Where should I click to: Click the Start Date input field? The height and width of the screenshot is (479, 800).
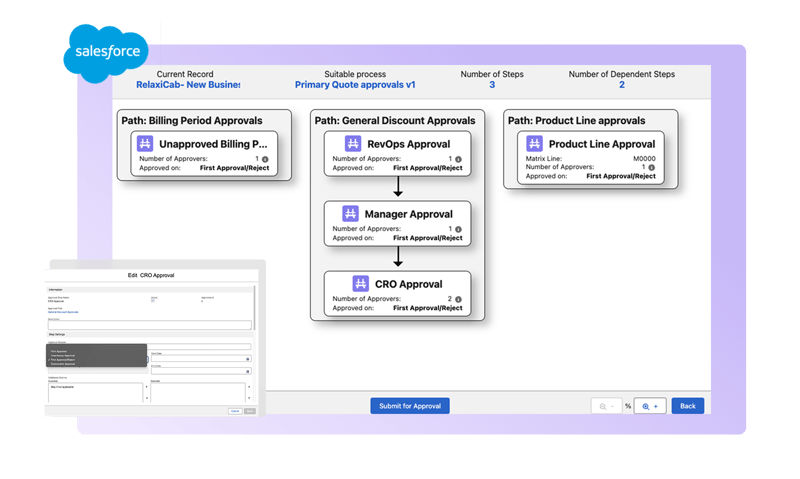201,359
